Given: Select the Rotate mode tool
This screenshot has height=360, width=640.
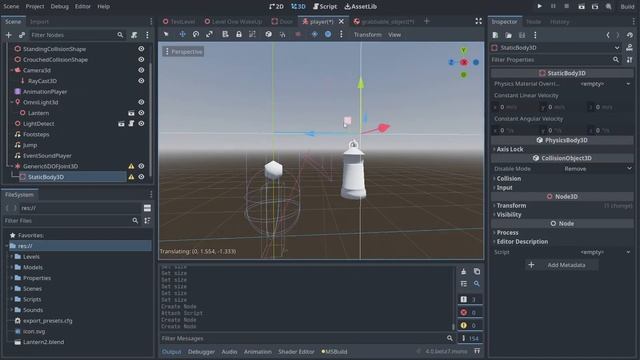Looking at the screenshot, I should coord(196,35).
